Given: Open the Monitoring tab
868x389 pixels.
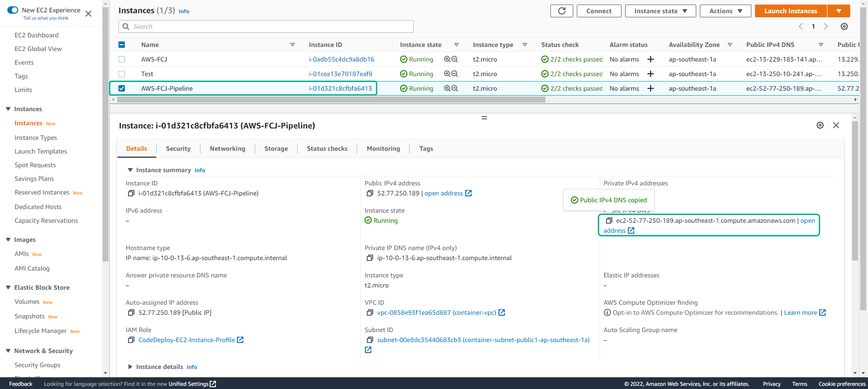Looking at the screenshot, I should point(383,148).
